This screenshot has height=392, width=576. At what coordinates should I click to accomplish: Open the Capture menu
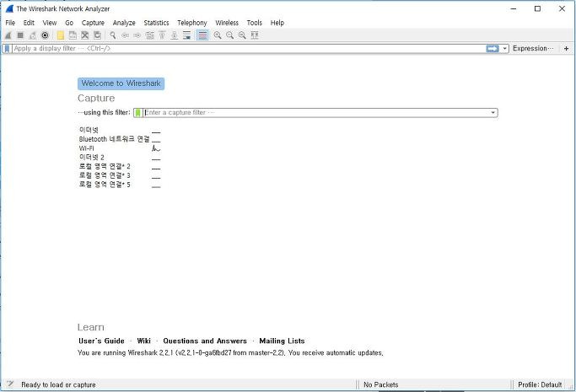click(93, 23)
